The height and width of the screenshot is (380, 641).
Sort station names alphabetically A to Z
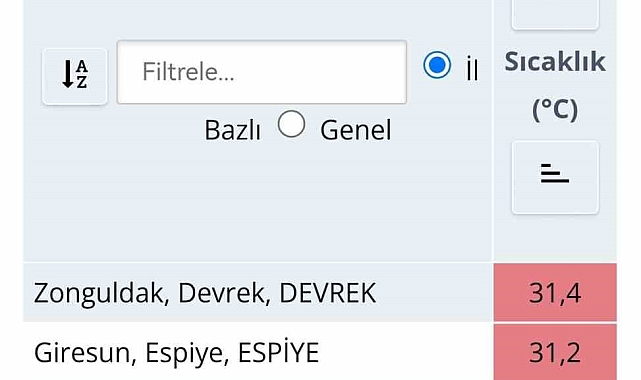pos(74,76)
